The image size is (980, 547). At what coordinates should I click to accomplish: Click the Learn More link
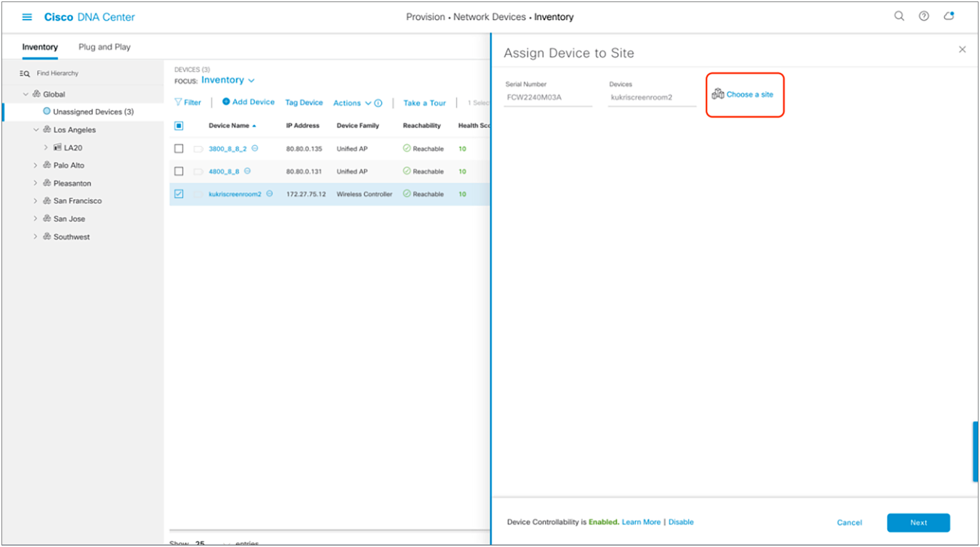coord(641,522)
